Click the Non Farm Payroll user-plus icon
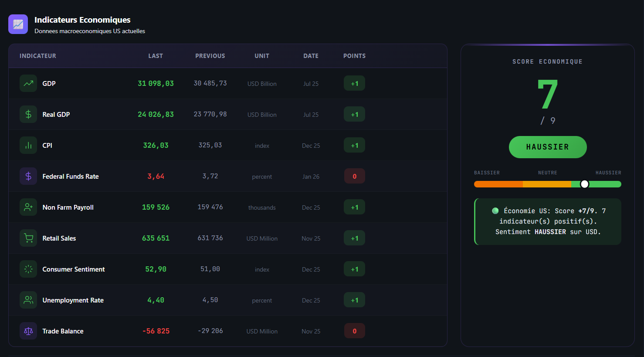Viewport: 644px width, 357px height. (x=28, y=207)
